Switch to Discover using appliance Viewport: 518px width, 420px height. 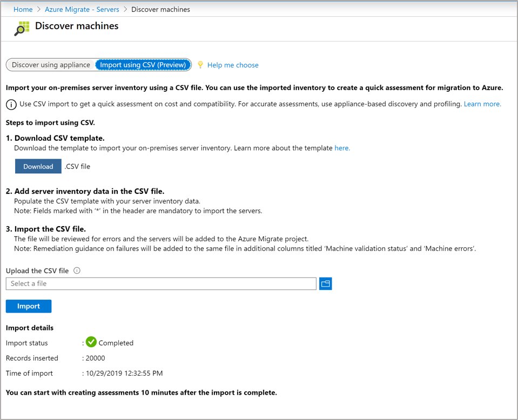click(51, 65)
